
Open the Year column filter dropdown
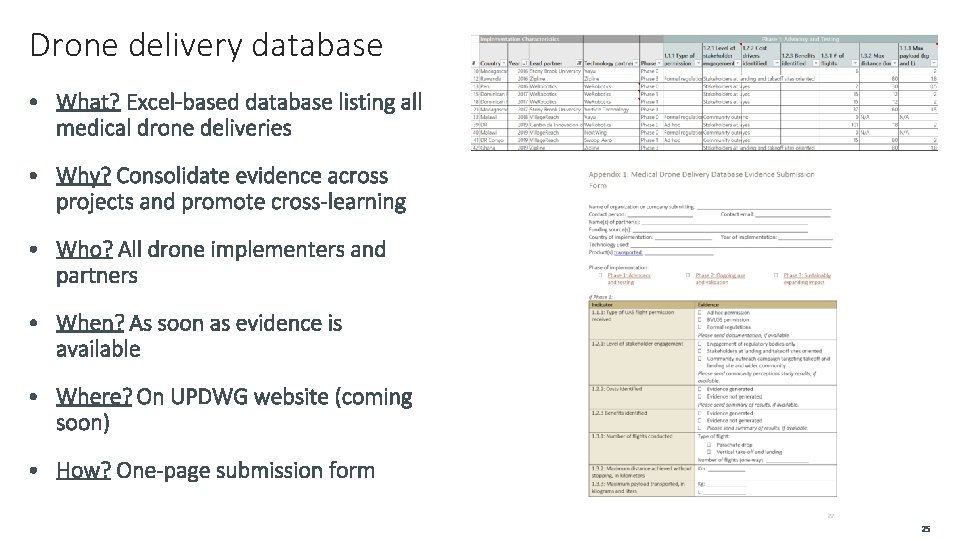pos(525,63)
